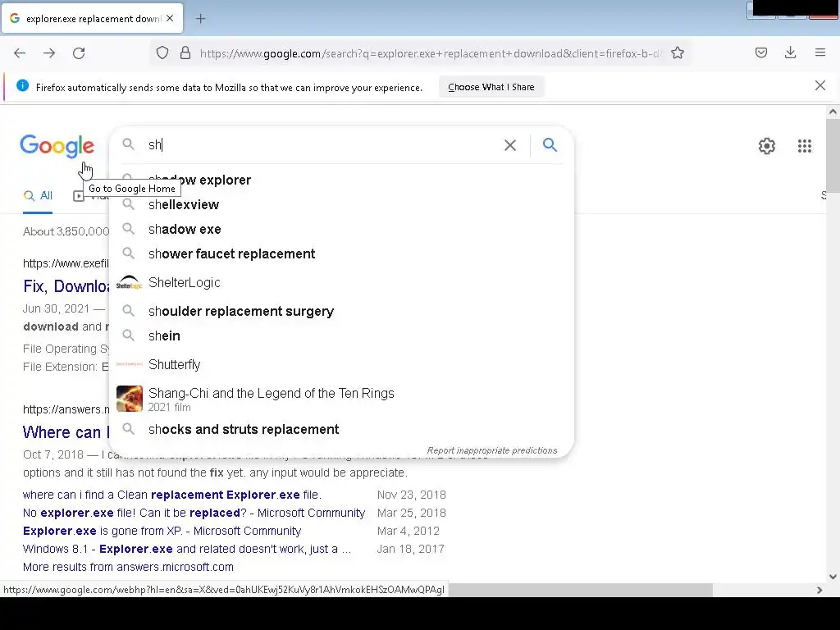Image resolution: width=840 pixels, height=630 pixels.
Task: Click the Shutterfly logo icon
Action: point(129,364)
